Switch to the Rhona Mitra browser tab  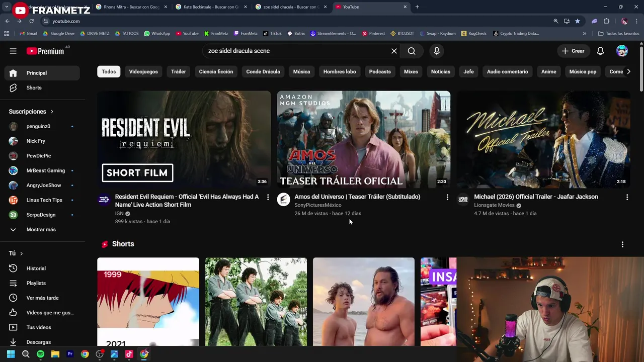coord(131,7)
